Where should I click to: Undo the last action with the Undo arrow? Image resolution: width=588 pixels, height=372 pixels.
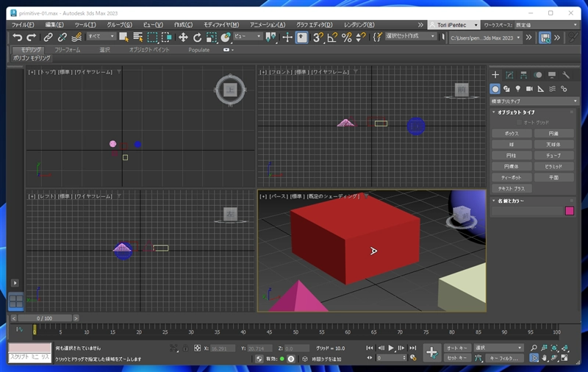click(x=17, y=37)
